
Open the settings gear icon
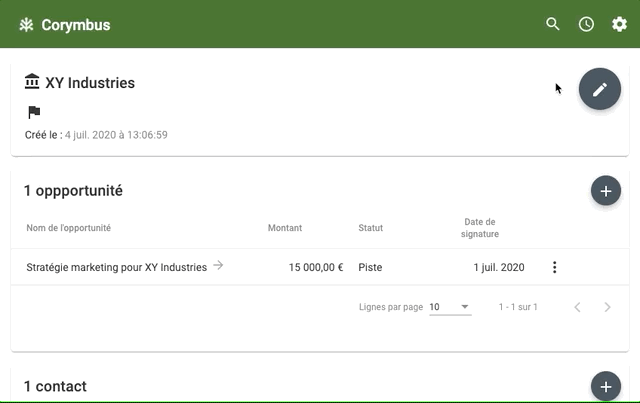619,24
